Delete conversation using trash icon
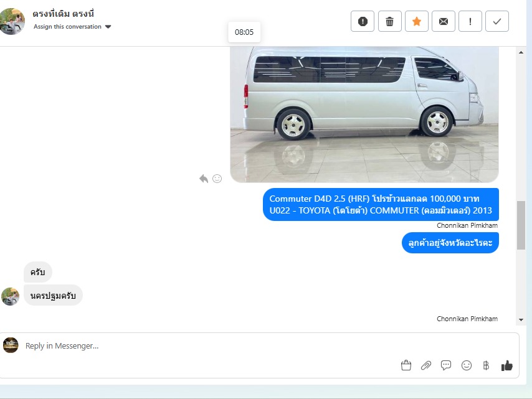The width and height of the screenshot is (532, 399). tap(389, 21)
